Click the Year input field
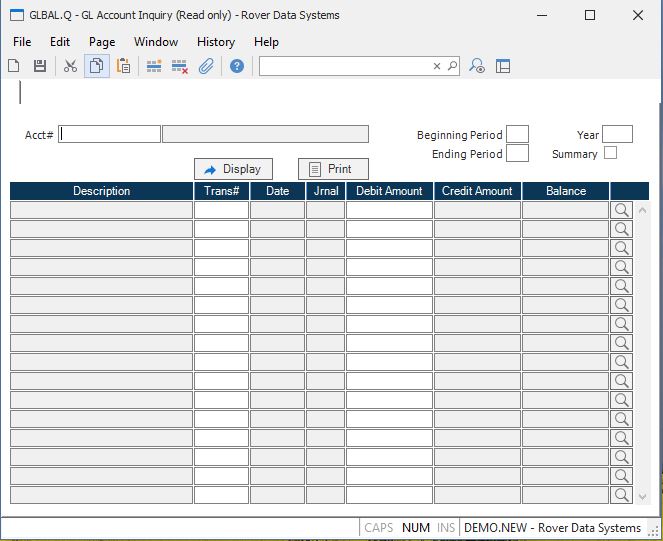The height and width of the screenshot is (541, 663). [617, 134]
